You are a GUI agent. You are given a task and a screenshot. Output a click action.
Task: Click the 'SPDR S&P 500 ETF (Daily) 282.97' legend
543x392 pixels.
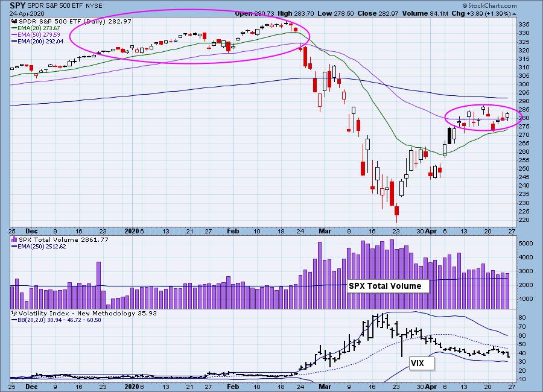[x=75, y=22]
